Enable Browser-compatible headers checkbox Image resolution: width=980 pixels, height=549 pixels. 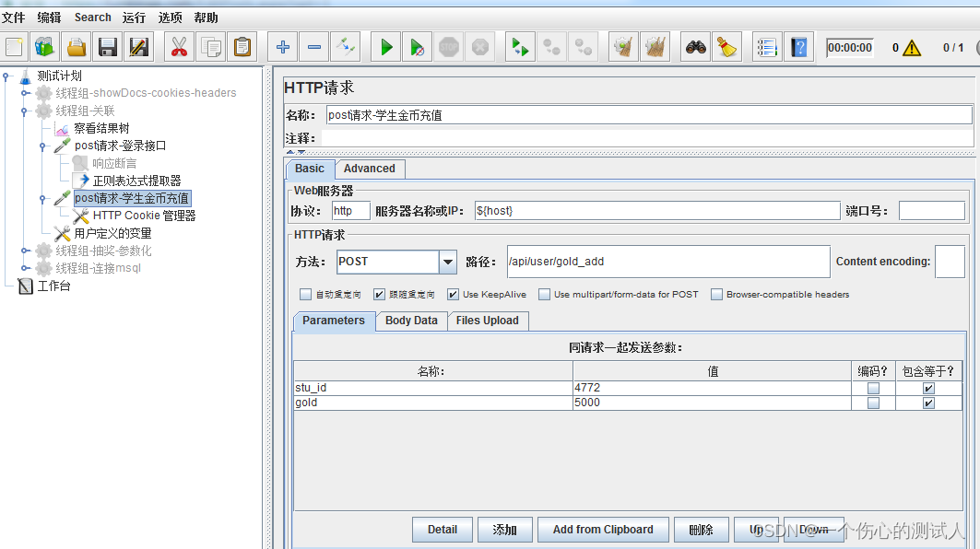click(x=717, y=294)
